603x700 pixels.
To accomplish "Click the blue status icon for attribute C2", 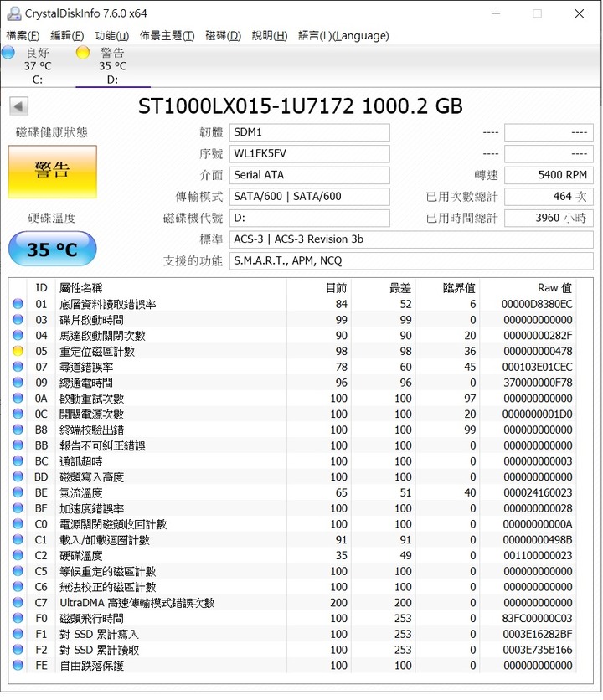I will point(18,555).
